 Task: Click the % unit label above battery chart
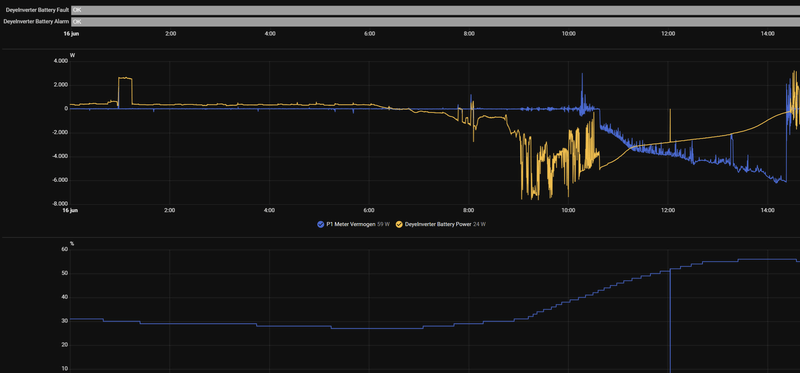point(72,243)
